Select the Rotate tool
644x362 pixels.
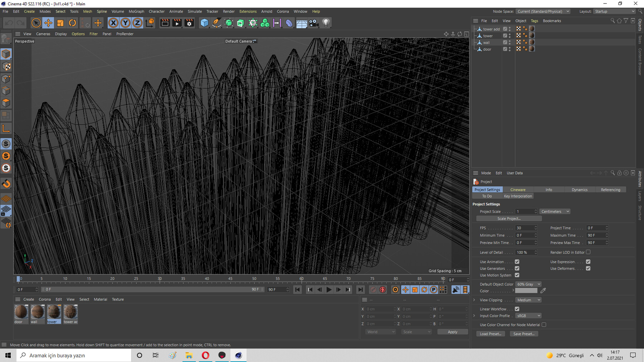pyautogui.click(x=72, y=23)
